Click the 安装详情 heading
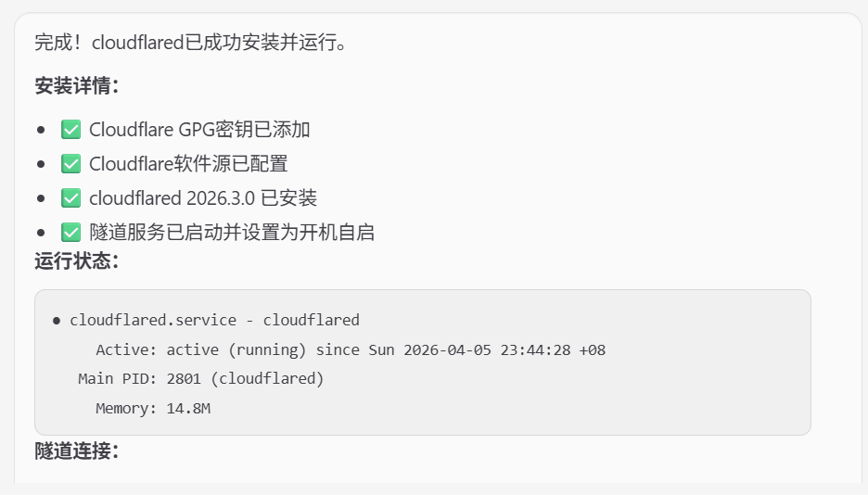The width and height of the screenshot is (868, 495). (77, 86)
